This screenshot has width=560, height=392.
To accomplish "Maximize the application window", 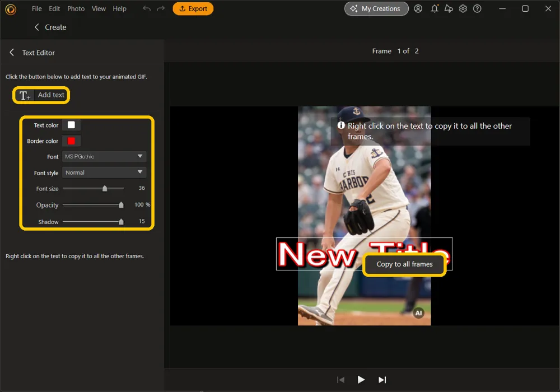I will point(525,8).
